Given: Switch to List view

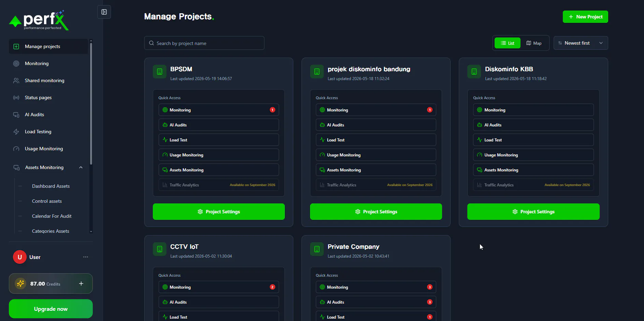Looking at the screenshot, I should pyautogui.click(x=508, y=43).
